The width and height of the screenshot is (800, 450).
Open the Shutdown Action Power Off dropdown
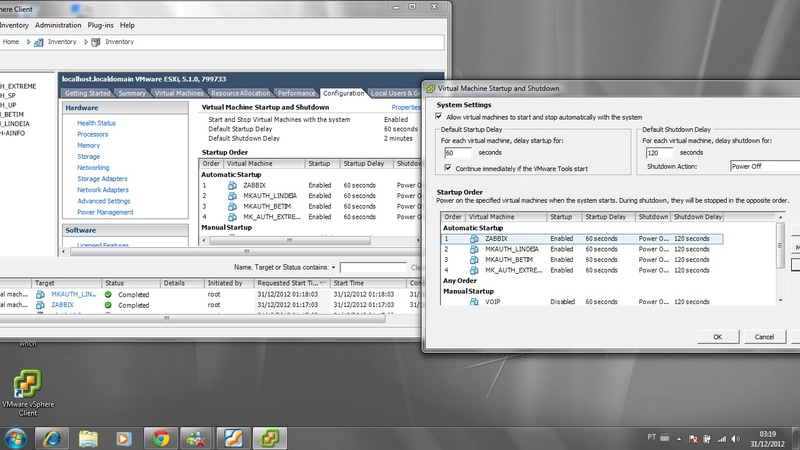click(x=765, y=166)
